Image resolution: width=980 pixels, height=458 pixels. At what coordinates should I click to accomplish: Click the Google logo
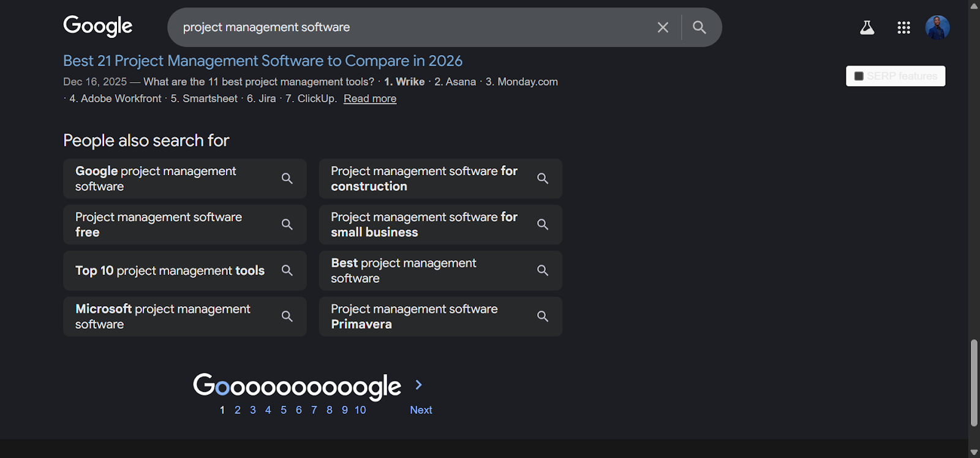point(98,26)
